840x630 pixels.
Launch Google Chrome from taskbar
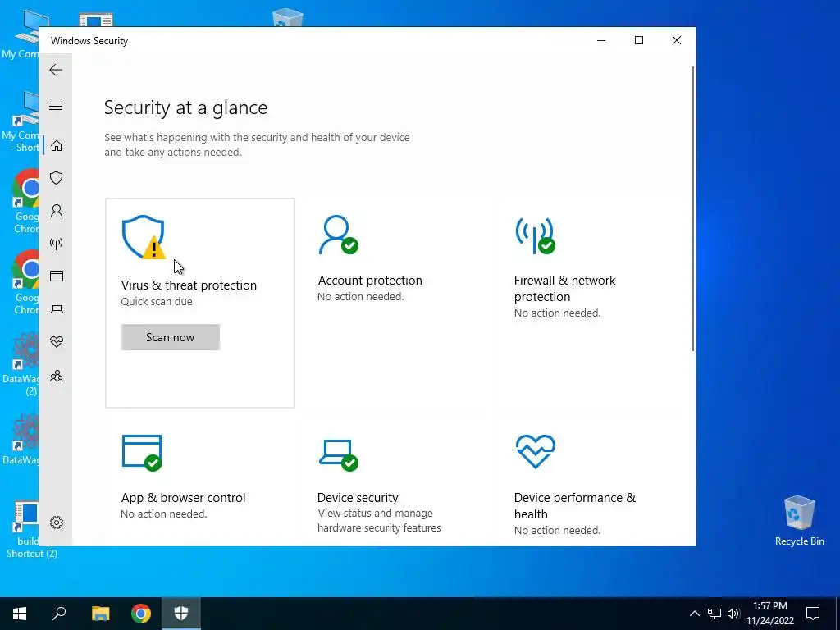(141, 614)
